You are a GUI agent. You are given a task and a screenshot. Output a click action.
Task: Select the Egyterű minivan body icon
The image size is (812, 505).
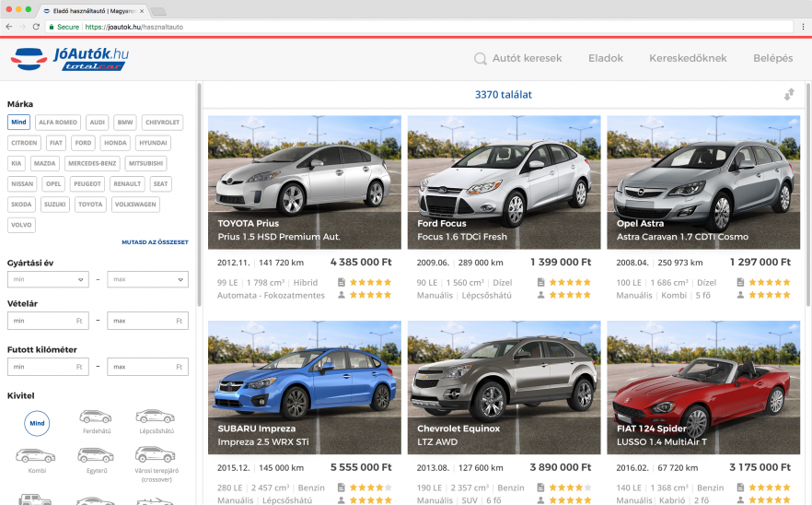[x=96, y=456]
